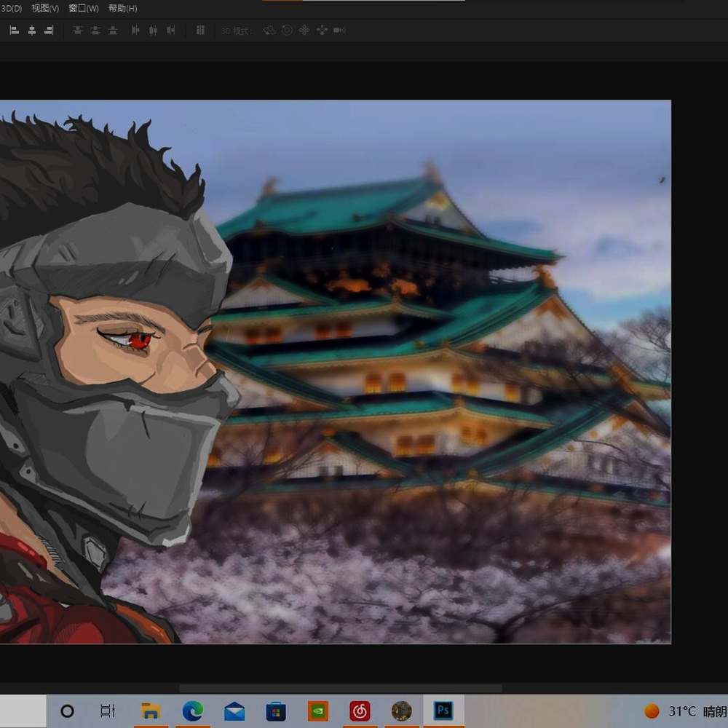
Task: Click the Cortana circle on the taskbar
Action: point(67,711)
